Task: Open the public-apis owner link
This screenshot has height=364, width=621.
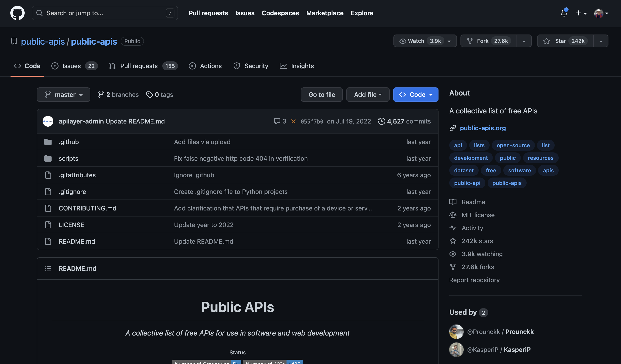Action: [x=43, y=41]
